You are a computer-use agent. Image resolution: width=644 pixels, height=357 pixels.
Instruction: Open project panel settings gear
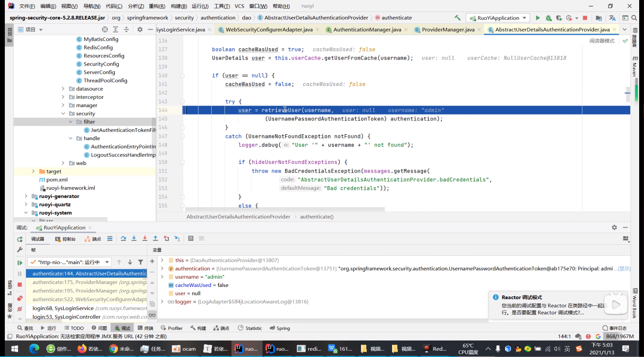(140, 29)
